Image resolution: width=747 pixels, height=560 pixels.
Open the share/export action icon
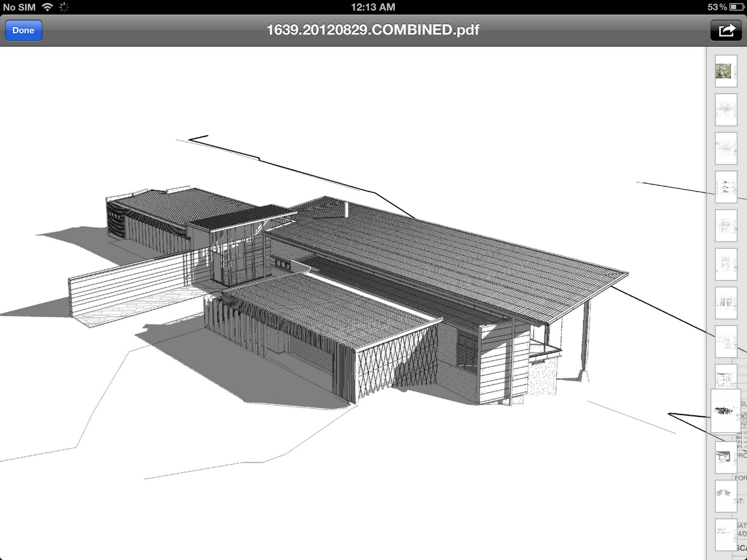pos(726,30)
